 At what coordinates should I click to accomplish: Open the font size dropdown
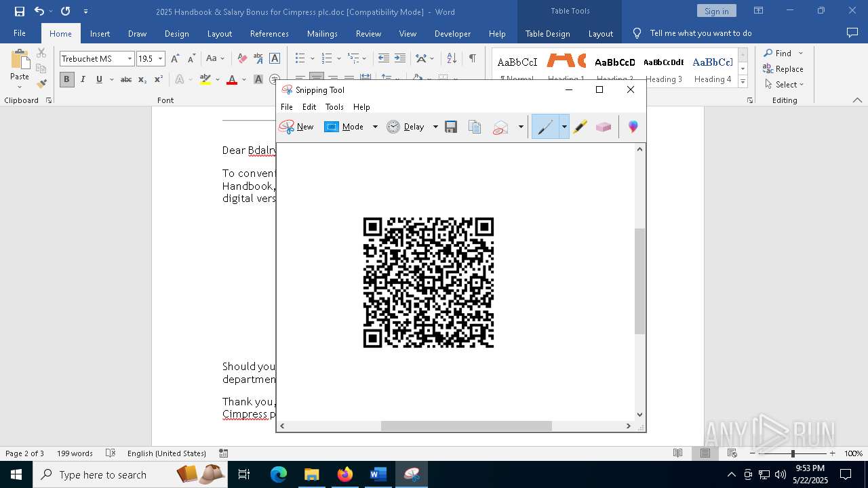[161, 59]
